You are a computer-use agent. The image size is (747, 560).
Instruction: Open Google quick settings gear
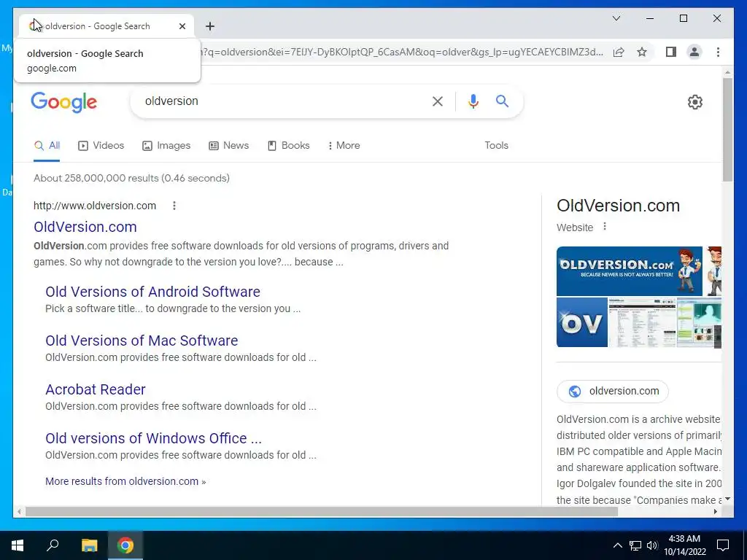[x=695, y=102]
